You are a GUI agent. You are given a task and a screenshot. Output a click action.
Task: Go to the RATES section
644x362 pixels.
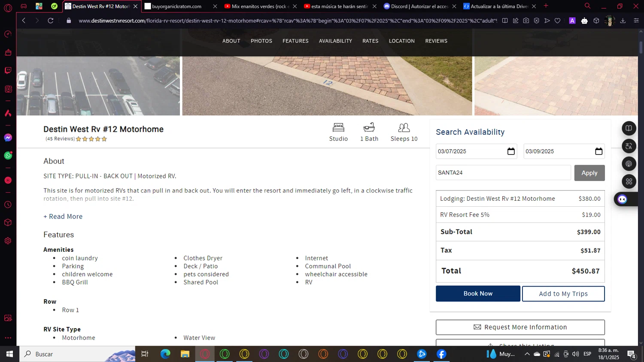(x=371, y=41)
